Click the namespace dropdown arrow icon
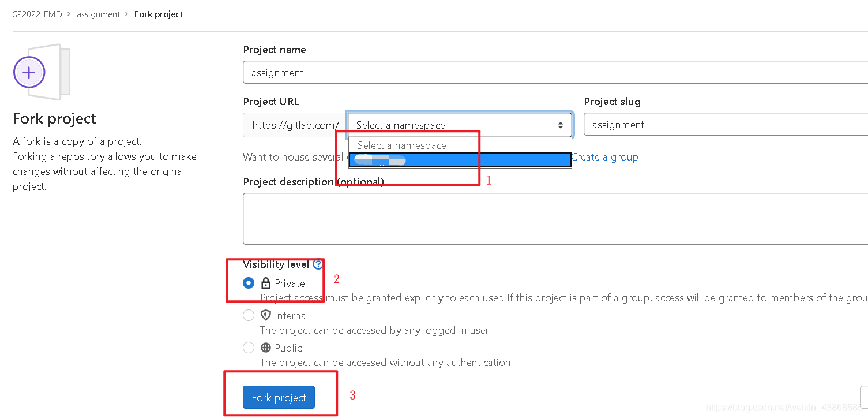This screenshot has width=868, height=418. (560, 125)
